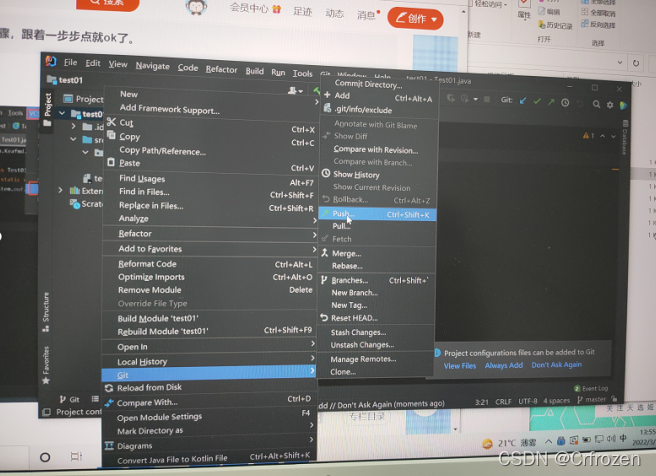Click Don't Ask Again link in notification

click(556, 365)
